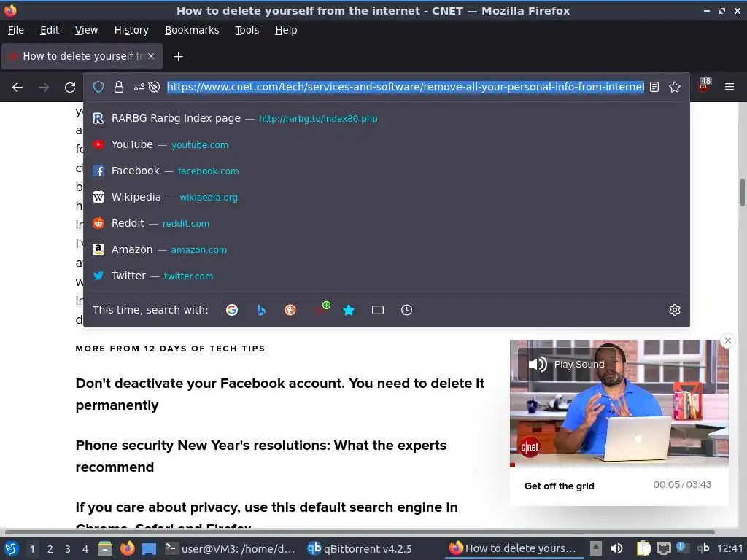Viewport: 747px width, 560px height.
Task: Open the qBittorrent tray icon
Action: [704, 548]
